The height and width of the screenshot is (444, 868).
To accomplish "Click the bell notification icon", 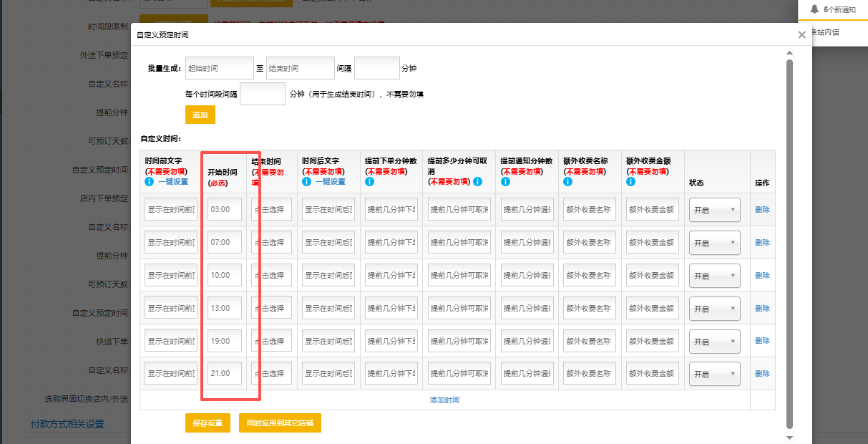I will pos(814,9).
